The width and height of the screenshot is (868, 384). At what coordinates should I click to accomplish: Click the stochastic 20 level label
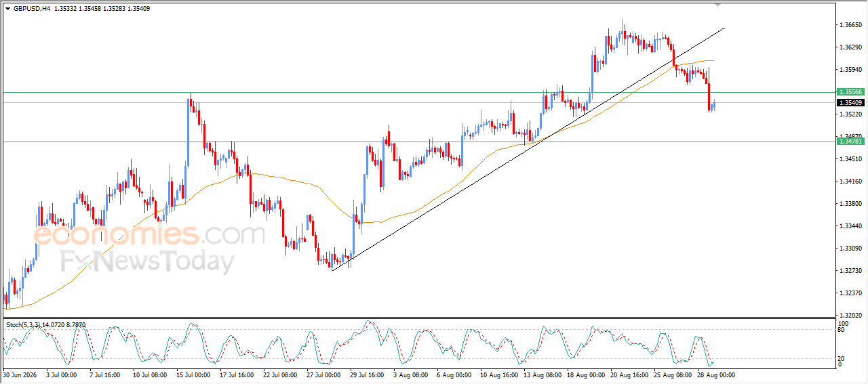[x=842, y=358]
